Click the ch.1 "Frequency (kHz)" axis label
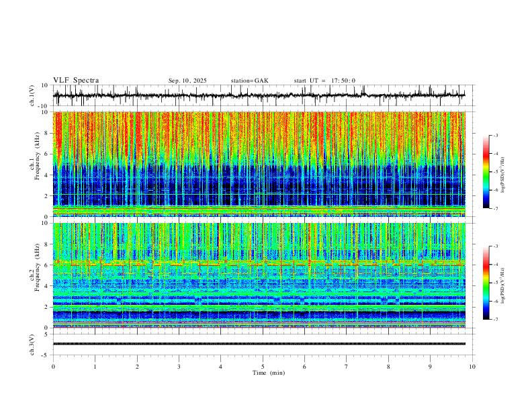The height and width of the screenshot is (411, 532). point(37,156)
